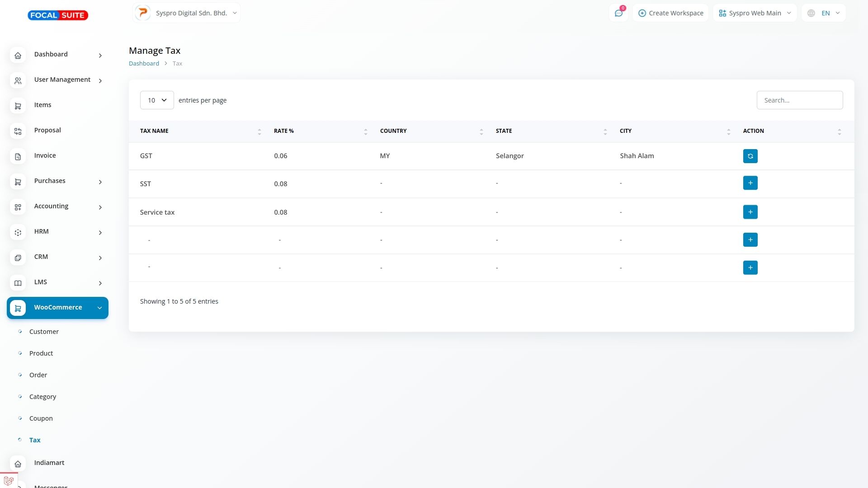868x488 pixels.
Task: Open the chat messages icon in header
Action: click(618, 13)
